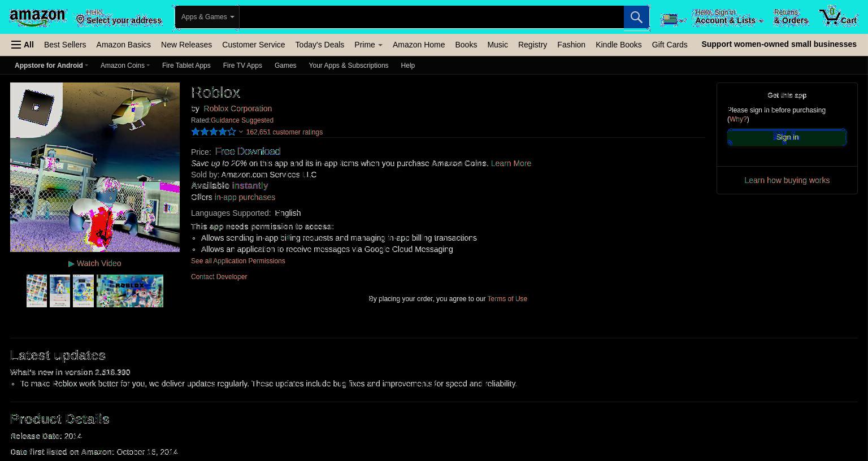The height and width of the screenshot is (461, 868).
Task: Open Help in Appstore bar
Action: click(407, 66)
